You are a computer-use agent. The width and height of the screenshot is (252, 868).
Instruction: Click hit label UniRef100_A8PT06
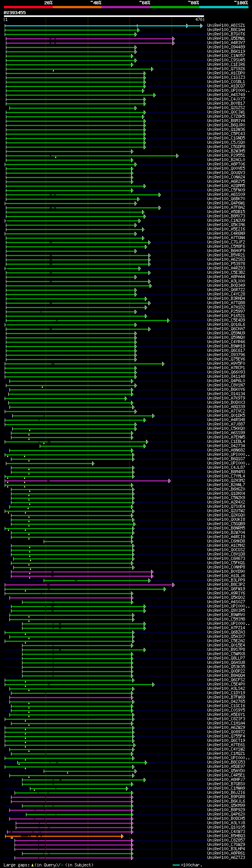[226, 164]
